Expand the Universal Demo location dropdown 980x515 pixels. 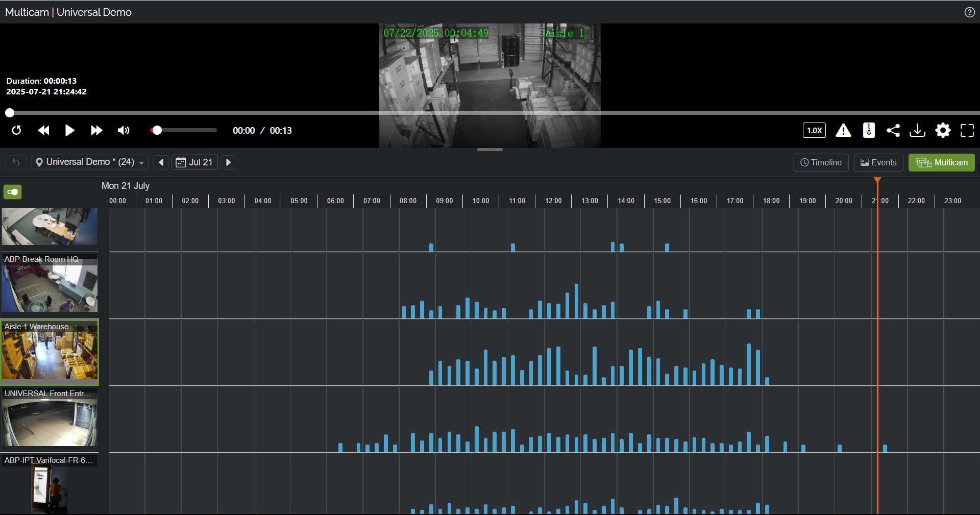coord(90,162)
